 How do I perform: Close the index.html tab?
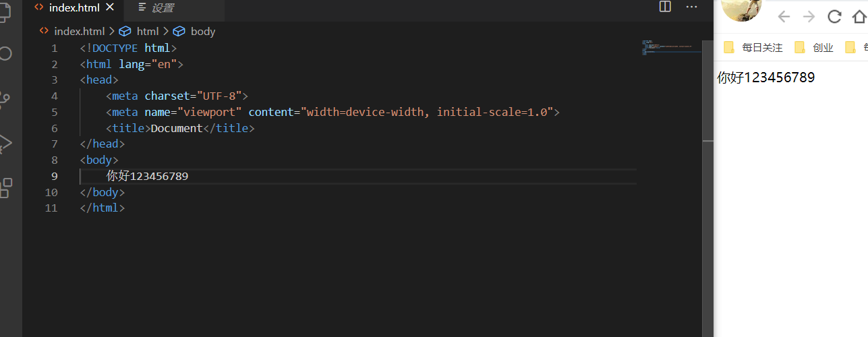111,8
